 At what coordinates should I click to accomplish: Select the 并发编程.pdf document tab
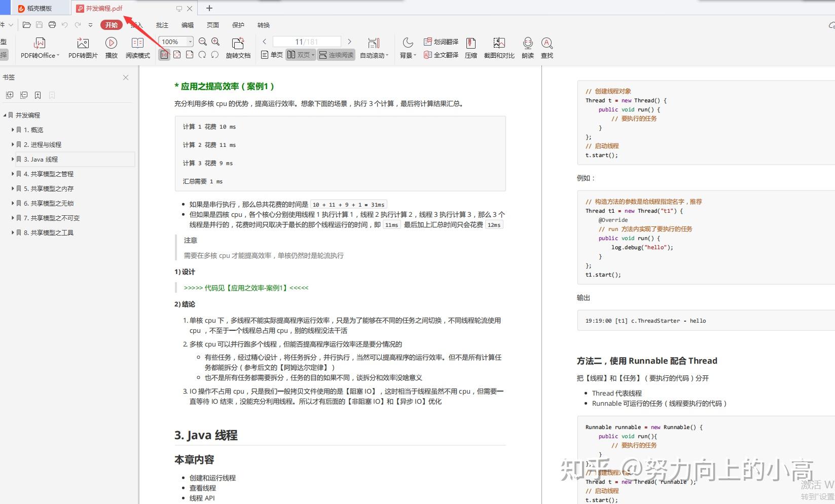click(x=104, y=9)
